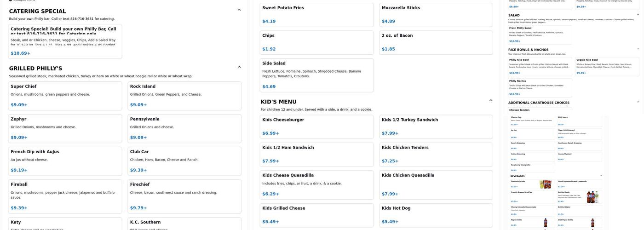This screenshot has width=644, height=230.
Task: Click the Fountain Drinks cups image
Action: [546, 184]
